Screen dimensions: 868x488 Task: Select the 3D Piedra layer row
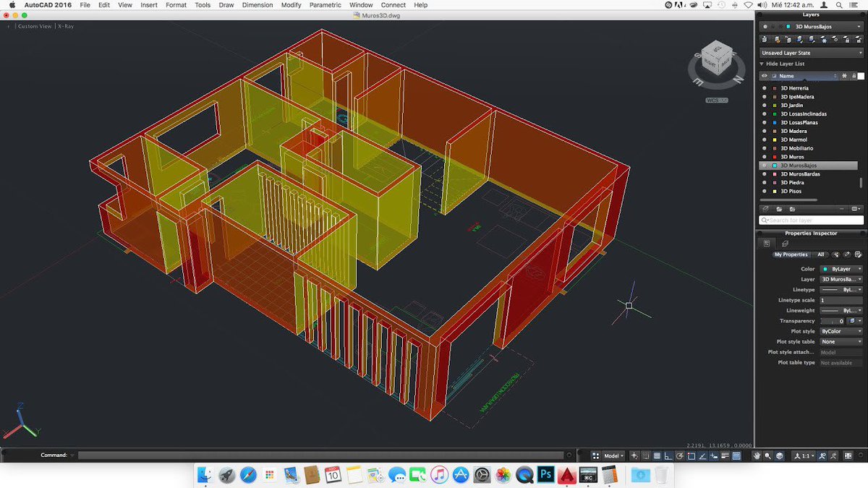[x=808, y=183]
